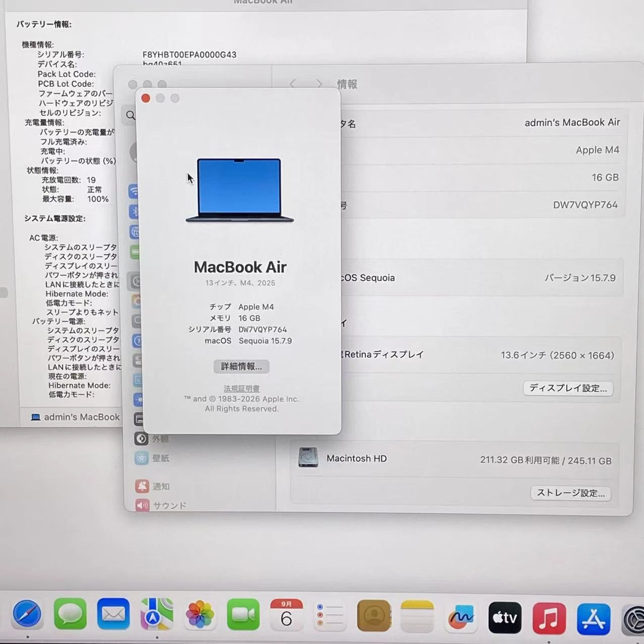Click the MacBook Air laptop image
This screenshot has width=644, height=644.
(x=240, y=190)
